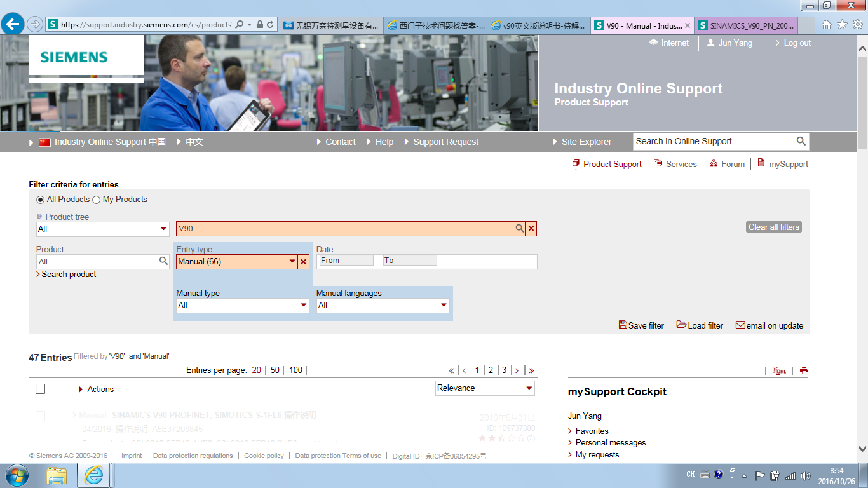The image size is (868, 488).
Task: Clear the V90 search term with red X
Action: [x=531, y=229]
